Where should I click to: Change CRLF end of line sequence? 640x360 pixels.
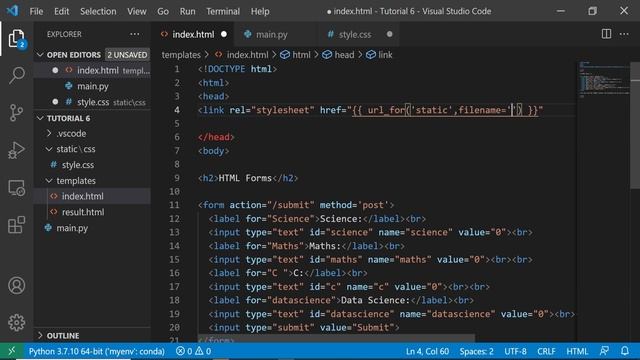[546, 351]
